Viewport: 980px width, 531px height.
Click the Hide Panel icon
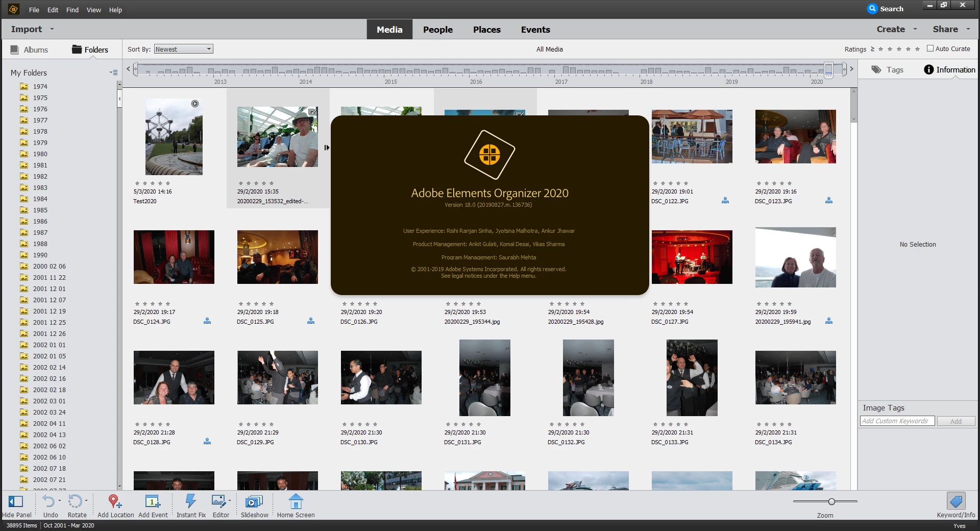pos(16,501)
